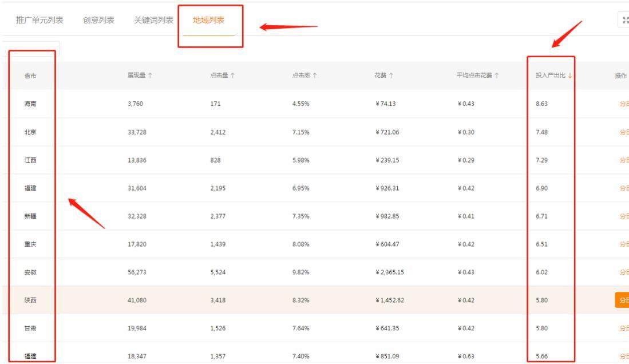
Task: Click highlighted orange button in 陕西 row
Action: [622, 300]
